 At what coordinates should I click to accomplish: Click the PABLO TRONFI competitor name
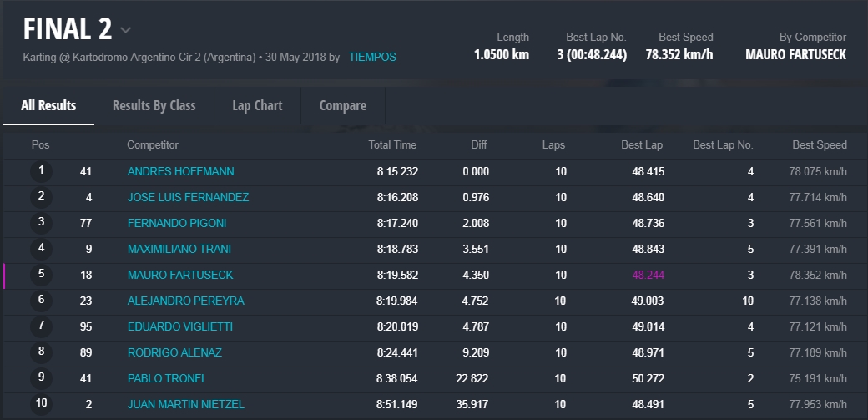point(165,379)
